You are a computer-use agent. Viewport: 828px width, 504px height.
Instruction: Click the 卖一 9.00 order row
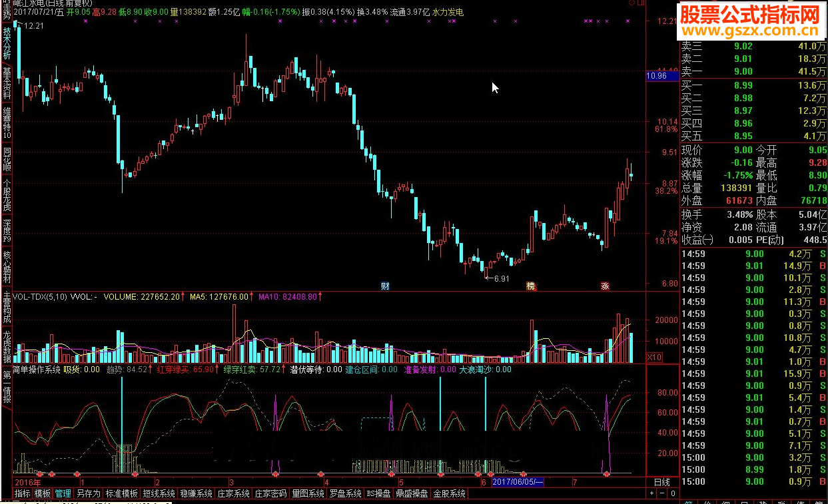click(x=753, y=71)
